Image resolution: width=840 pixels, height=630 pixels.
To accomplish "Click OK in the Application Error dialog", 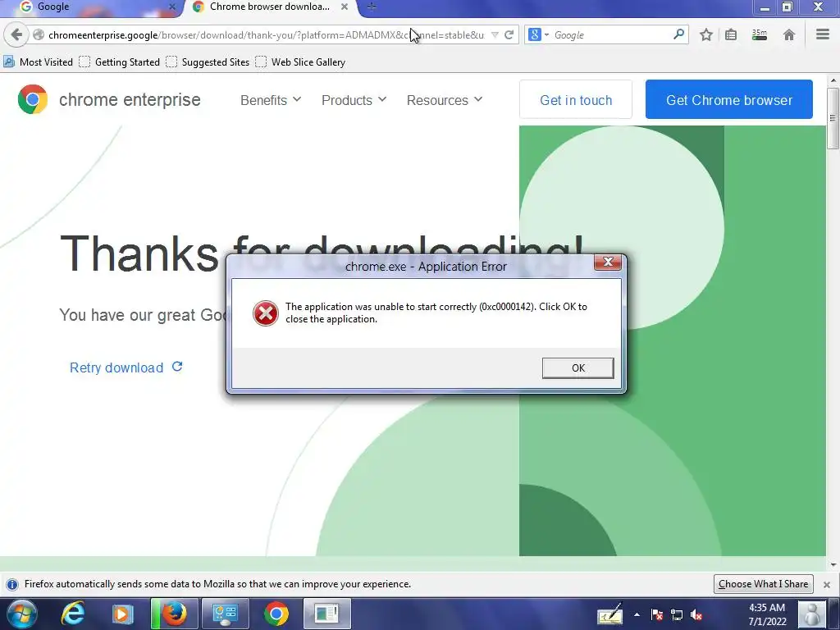I will 578,368.
